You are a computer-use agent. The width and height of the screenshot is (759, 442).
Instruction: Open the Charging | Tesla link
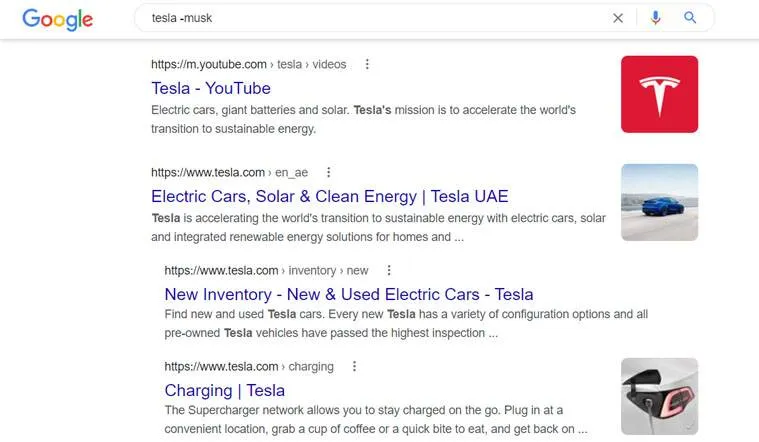225,390
